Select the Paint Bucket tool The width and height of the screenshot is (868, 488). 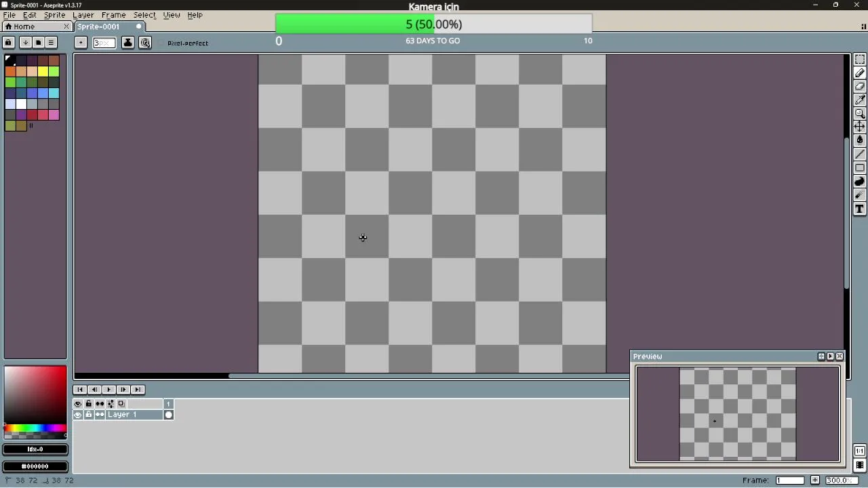click(x=860, y=141)
